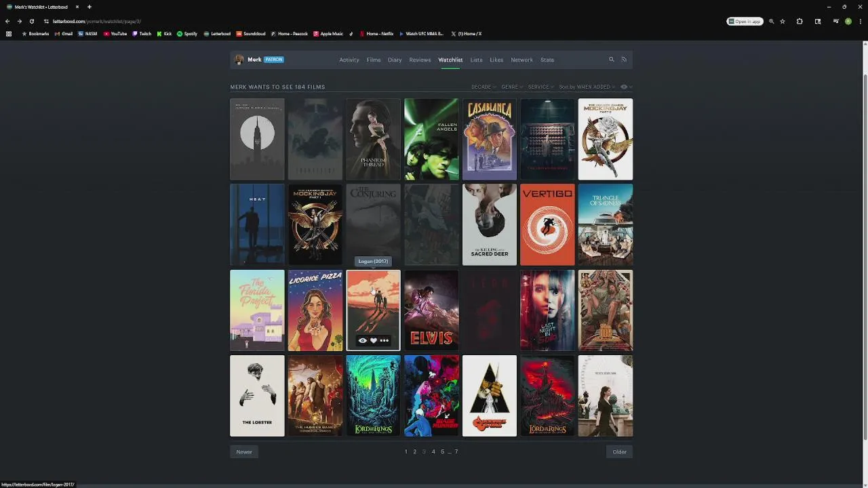This screenshot has height=488, width=868.
Task: Go to watchlist page 5
Action: pyautogui.click(x=442, y=452)
